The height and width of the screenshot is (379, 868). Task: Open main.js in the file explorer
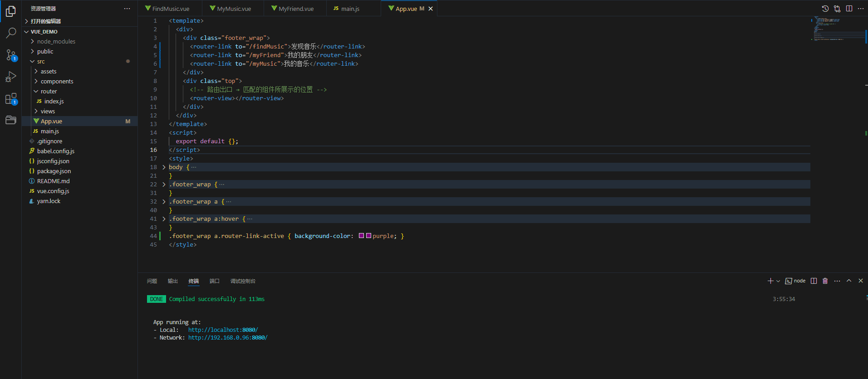click(79, 131)
